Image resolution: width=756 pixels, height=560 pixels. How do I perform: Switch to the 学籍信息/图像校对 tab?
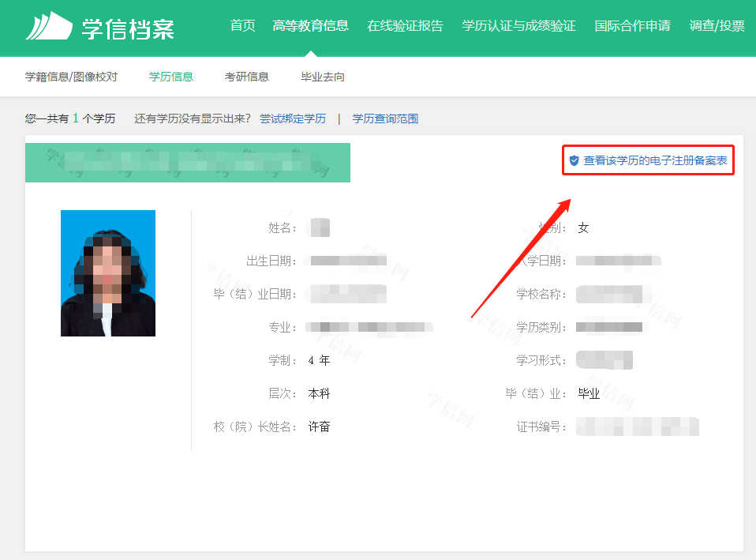click(71, 77)
